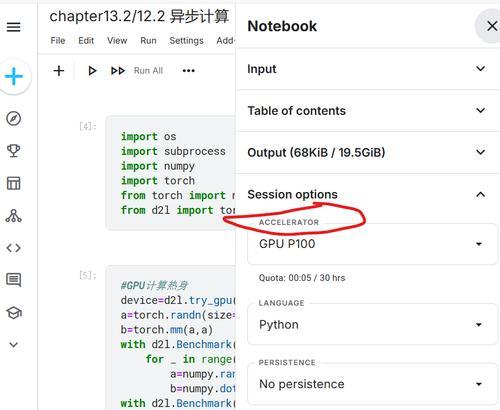Expand more sidebar items with chevron
Image resolution: width=500 pixels, height=410 pixels.
pos(14,345)
